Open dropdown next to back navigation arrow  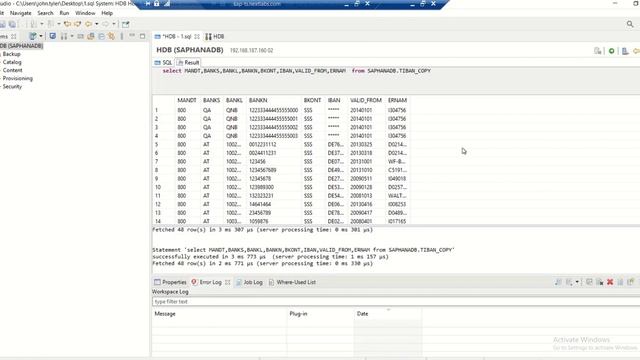tap(97, 24)
